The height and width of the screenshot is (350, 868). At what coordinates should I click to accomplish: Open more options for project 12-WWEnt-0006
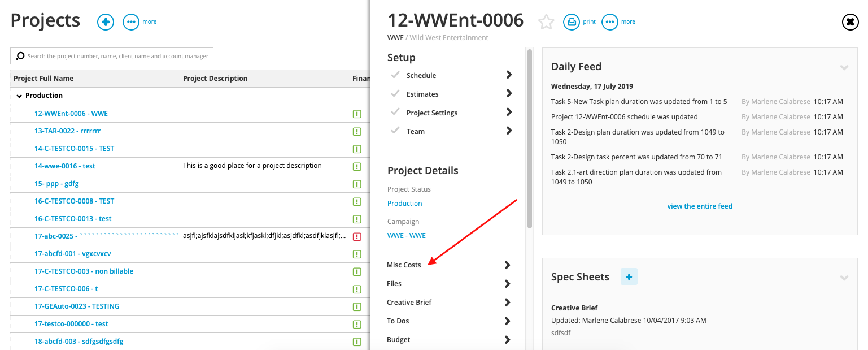[x=610, y=22]
